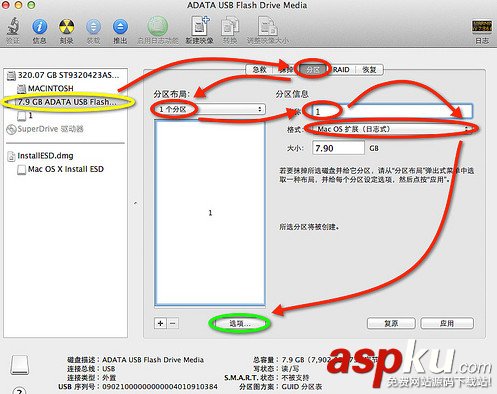Screen dimensions: 497x394
Task: Click the disk description text ADATA USB Flash Drive Media
Action: pyautogui.click(x=153, y=360)
